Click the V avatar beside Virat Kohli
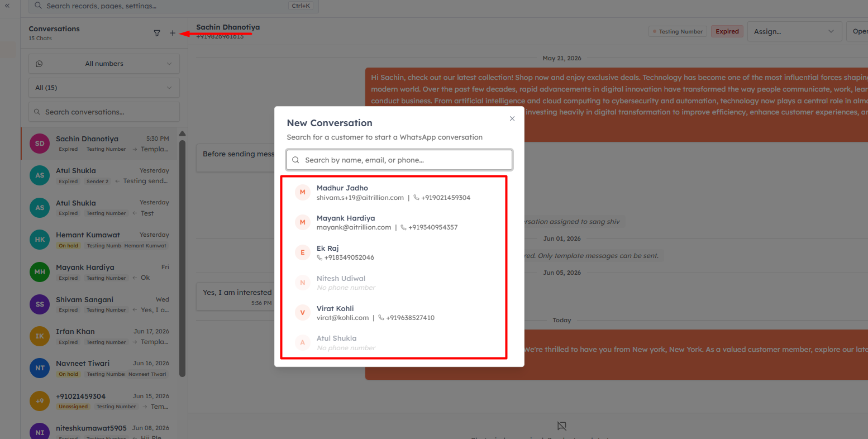The width and height of the screenshot is (868, 439). tap(303, 313)
